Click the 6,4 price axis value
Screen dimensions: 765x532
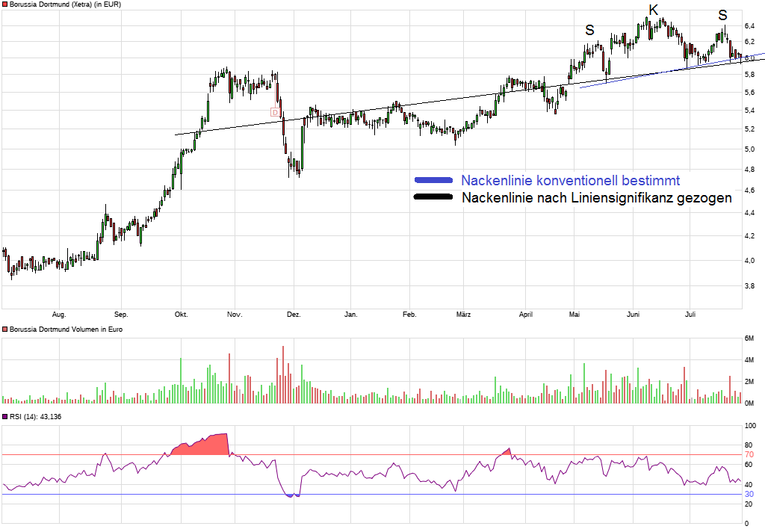[x=749, y=26]
